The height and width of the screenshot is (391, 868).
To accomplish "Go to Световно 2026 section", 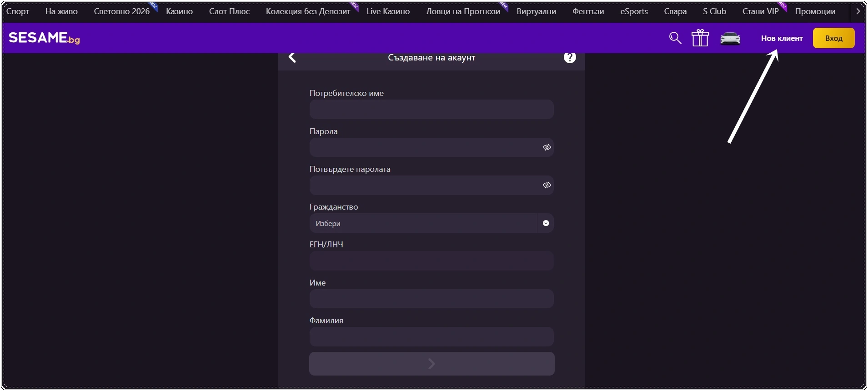I will pos(121,11).
